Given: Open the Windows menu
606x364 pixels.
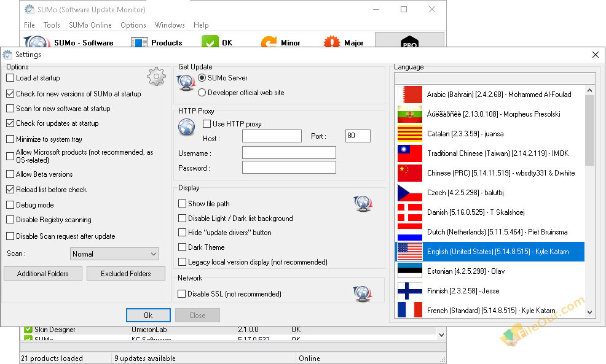Looking at the screenshot, I should pyautogui.click(x=170, y=25).
